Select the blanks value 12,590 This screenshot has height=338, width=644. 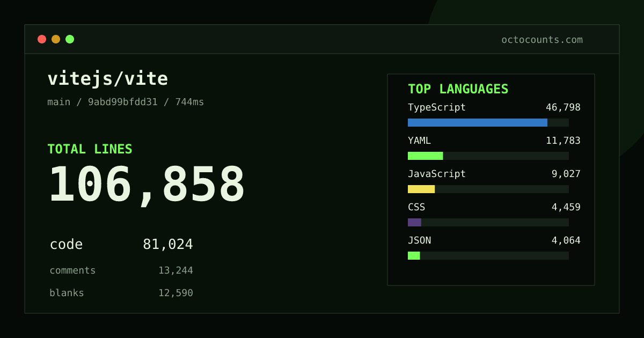[x=175, y=293]
